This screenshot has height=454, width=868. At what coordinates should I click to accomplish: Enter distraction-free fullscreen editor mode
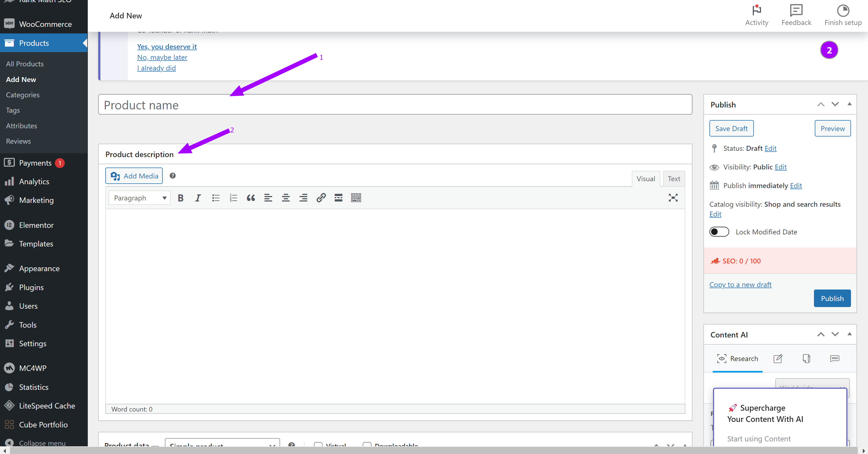point(673,198)
